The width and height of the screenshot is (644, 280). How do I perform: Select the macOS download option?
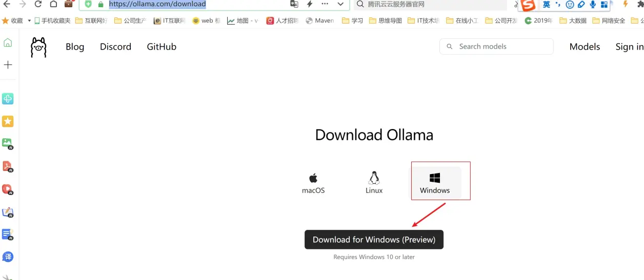click(x=313, y=183)
